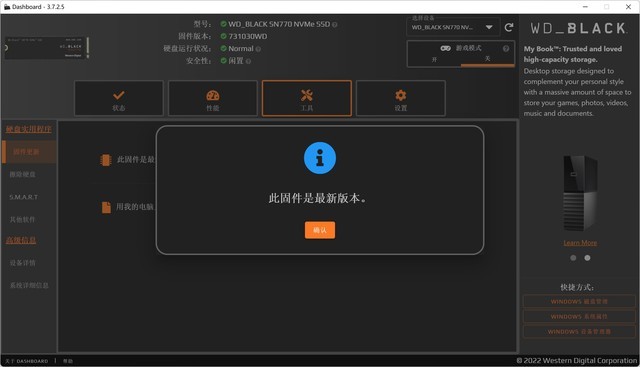The width and height of the screenshot is (640, 367).
Task: Click green check icon beside firmware 731030WD
Action: [x=223, y=36]
